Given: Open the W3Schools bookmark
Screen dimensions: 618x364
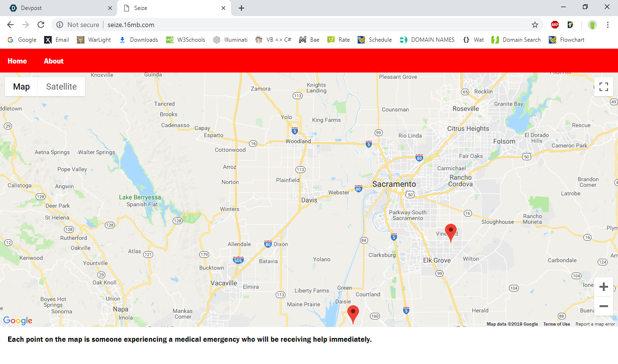Looking at the screenshot, I should point(185,40).
